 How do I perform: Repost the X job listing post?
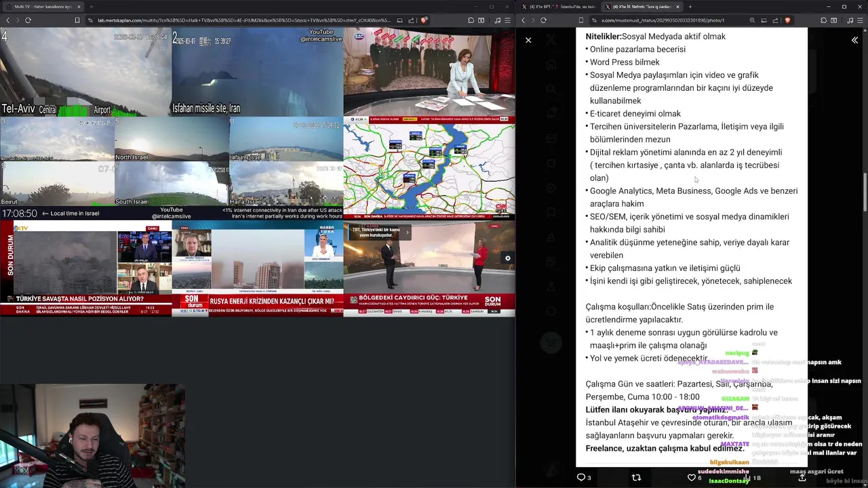636,477
